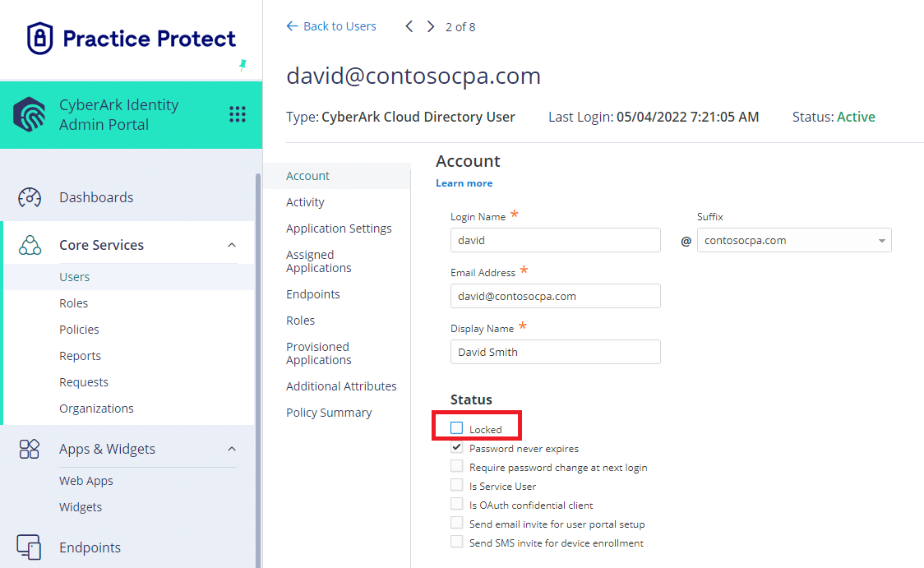Click the sidebar vertical scrollbar

[257, 370]
